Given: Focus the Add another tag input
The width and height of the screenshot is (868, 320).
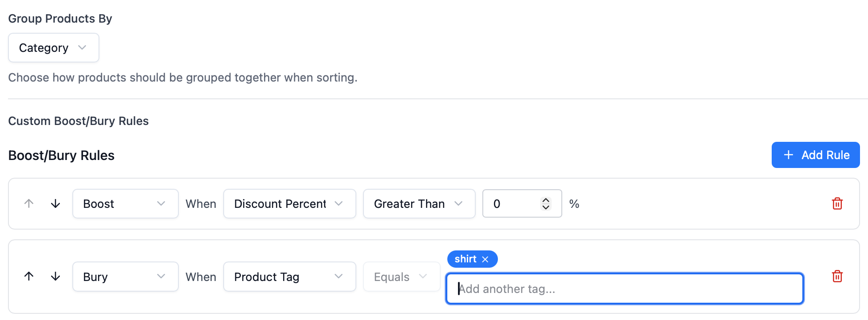Looking at the screenshot, I should click(x=624, y=289).
